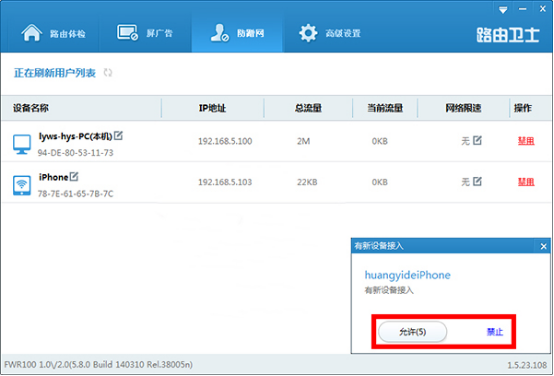Select IP address 192.168.5.103

tap(225, 182)
